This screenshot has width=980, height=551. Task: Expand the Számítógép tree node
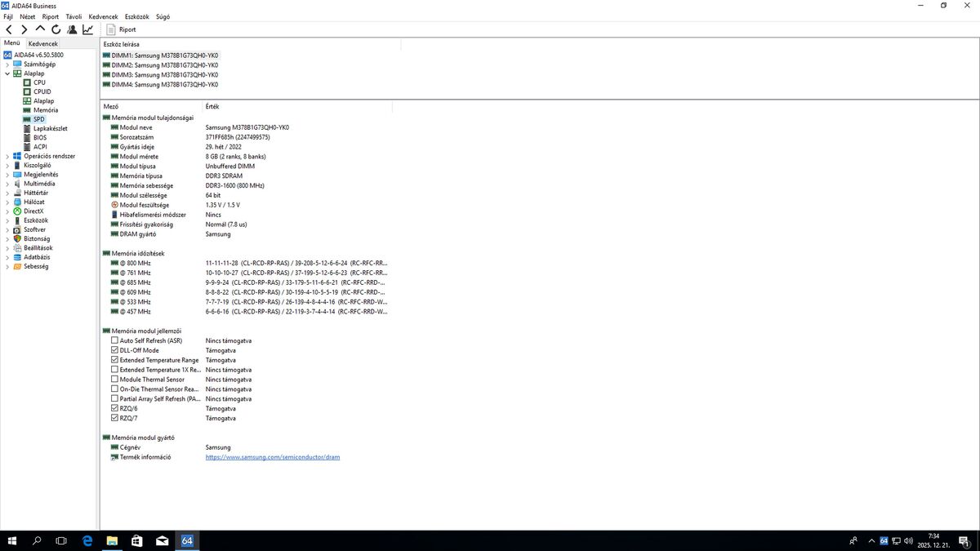click(x=7, y=64)
